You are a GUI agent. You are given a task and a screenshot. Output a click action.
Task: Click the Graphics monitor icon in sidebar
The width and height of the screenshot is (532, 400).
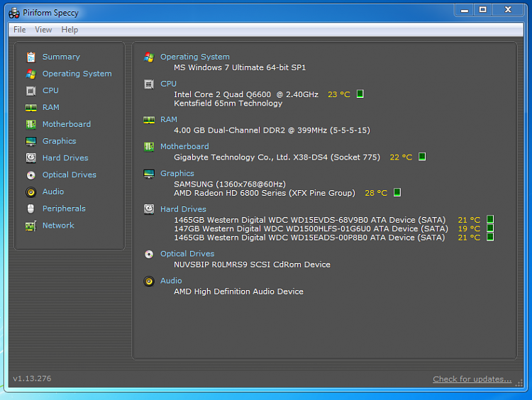point(31,141)
